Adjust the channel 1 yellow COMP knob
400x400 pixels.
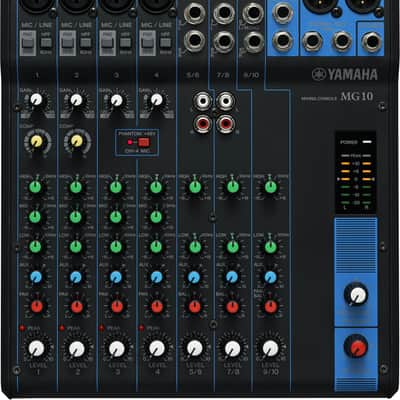coord(37,142)
